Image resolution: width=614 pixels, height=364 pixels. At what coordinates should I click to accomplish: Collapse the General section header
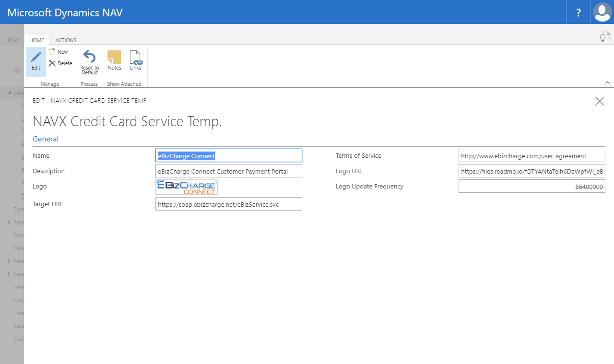46,139
